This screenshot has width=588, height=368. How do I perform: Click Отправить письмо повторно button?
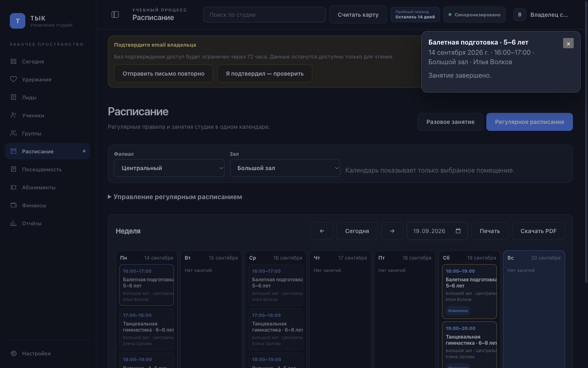163,74
